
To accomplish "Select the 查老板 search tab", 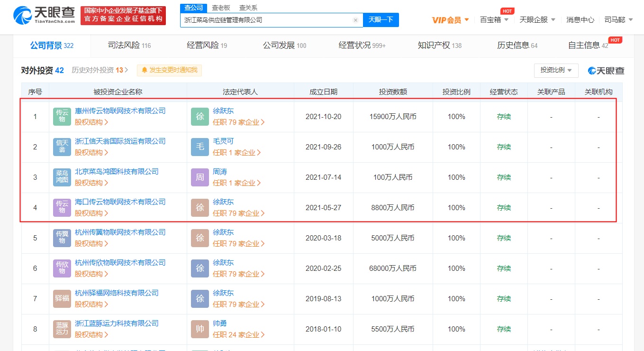I will (x=221, y=8).
